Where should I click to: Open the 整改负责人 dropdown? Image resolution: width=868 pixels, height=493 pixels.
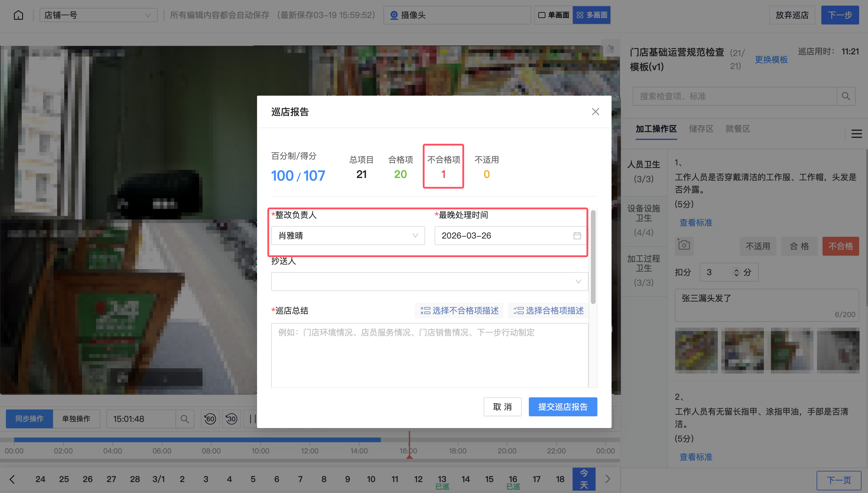click(x=348, y=236)
